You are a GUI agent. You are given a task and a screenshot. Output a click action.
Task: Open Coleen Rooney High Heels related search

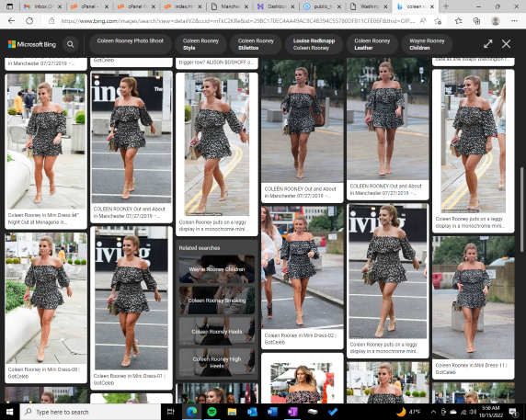point(217,362)
